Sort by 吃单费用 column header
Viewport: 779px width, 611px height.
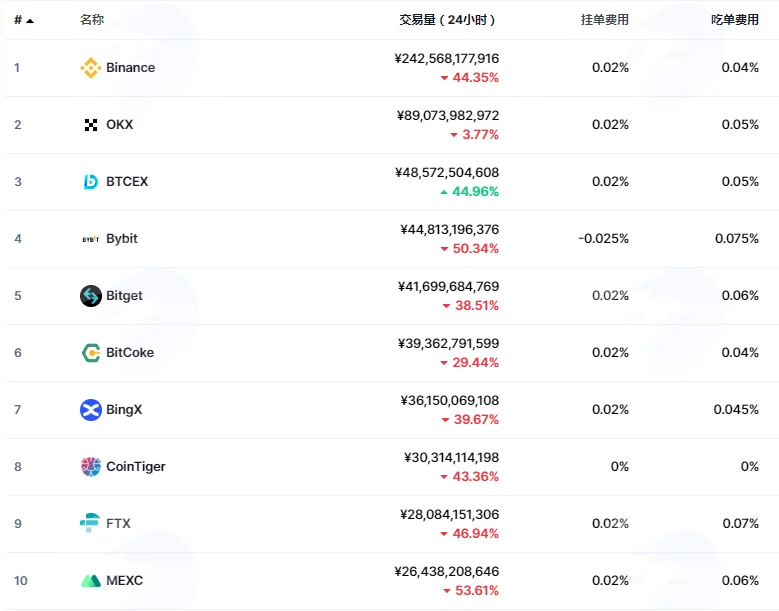pyautogui.click(x=735, y=20)
